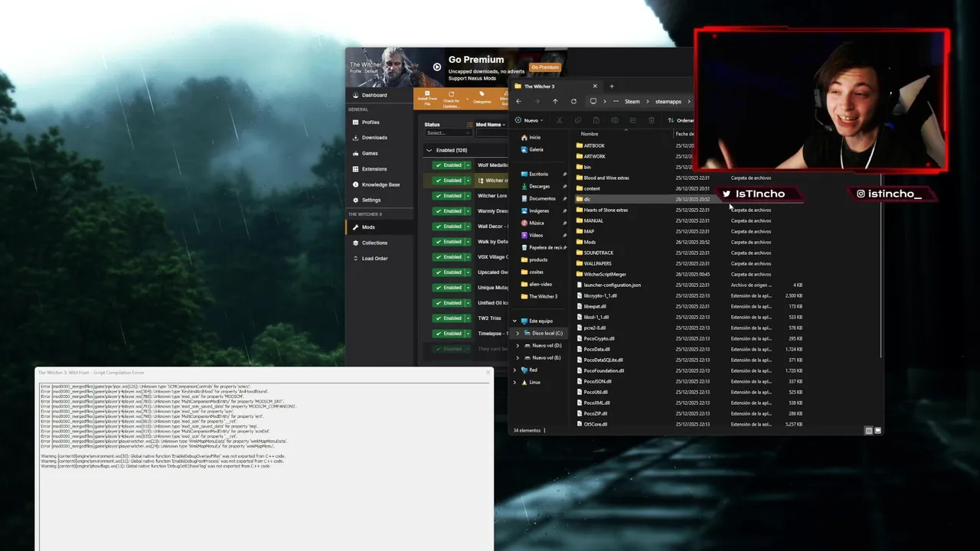This screenshot has width=980, height=551.
Task: Switch to details view icon in Explorer status bar
Action: [x=868, y=431]
